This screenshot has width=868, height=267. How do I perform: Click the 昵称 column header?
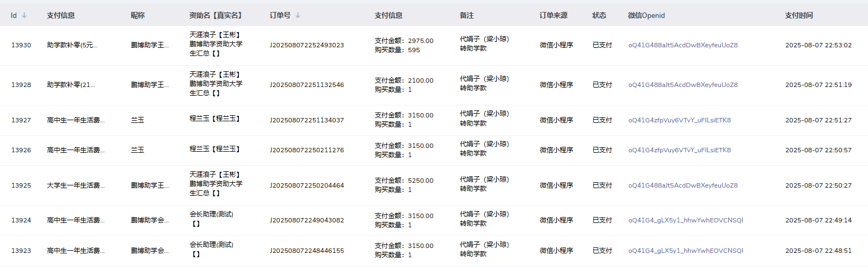pos(138,15)
